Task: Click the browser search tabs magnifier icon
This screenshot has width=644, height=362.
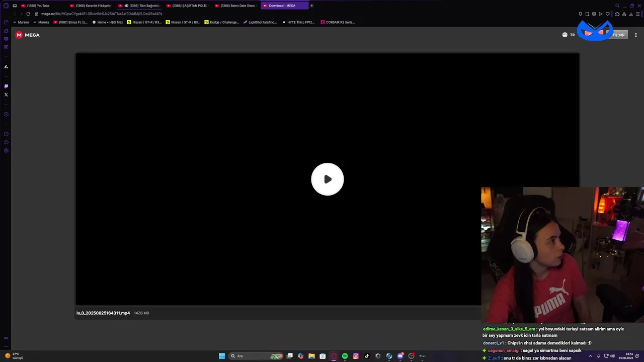Action: (617, 6)
